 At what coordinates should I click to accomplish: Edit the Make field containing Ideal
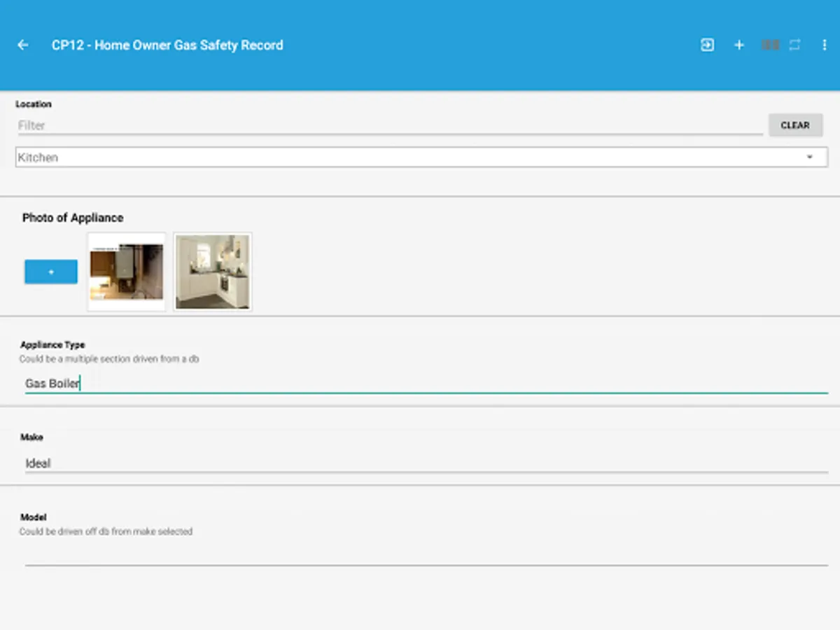[426, 463]
